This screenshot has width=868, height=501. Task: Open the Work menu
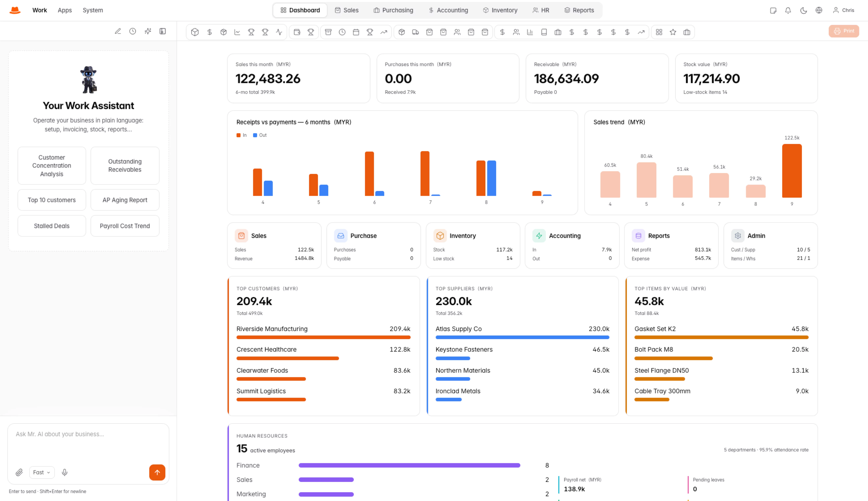(40, 10)
